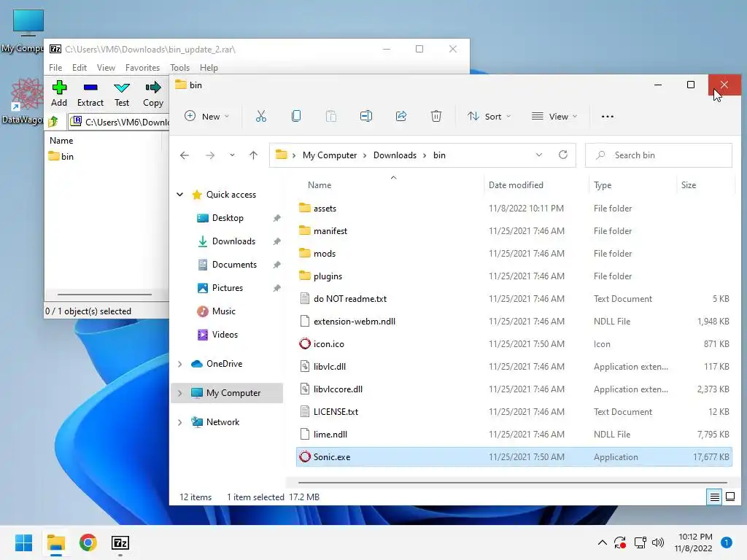
Task: Click File Explorer icon on taskbar
Action: point(56,542)
